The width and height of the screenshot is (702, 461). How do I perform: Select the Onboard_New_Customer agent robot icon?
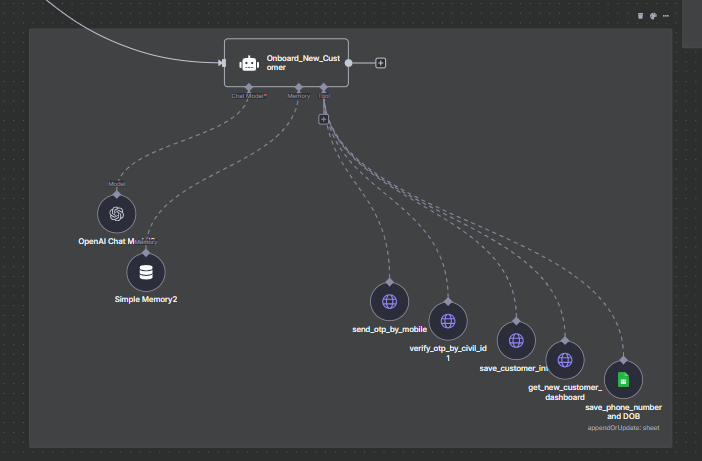249,63
